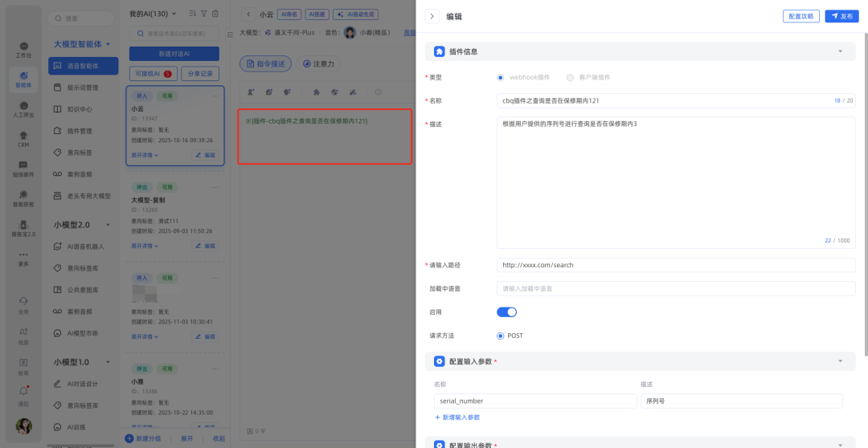Viewport: 868px width, 448px height.
Task: Open CRM from the left sidebar
Action: click(x=23, y=137)
